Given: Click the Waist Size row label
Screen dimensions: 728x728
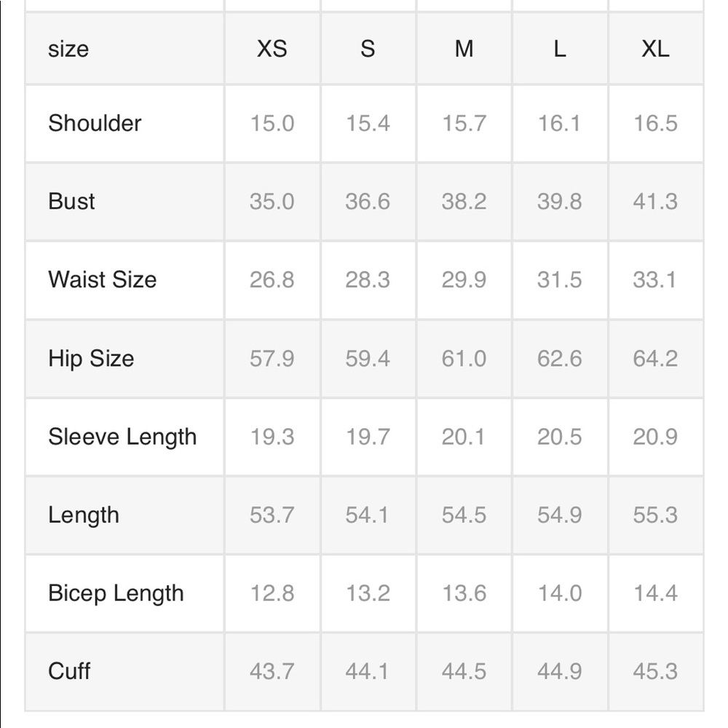Looking at the screenshot, I should coord(102,280).
